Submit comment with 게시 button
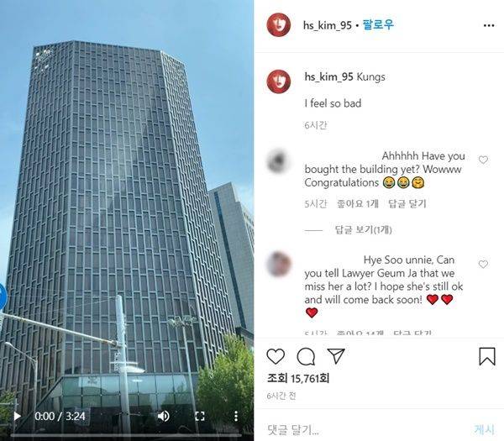Screen dimensions: 504x441 pos(485,429)
